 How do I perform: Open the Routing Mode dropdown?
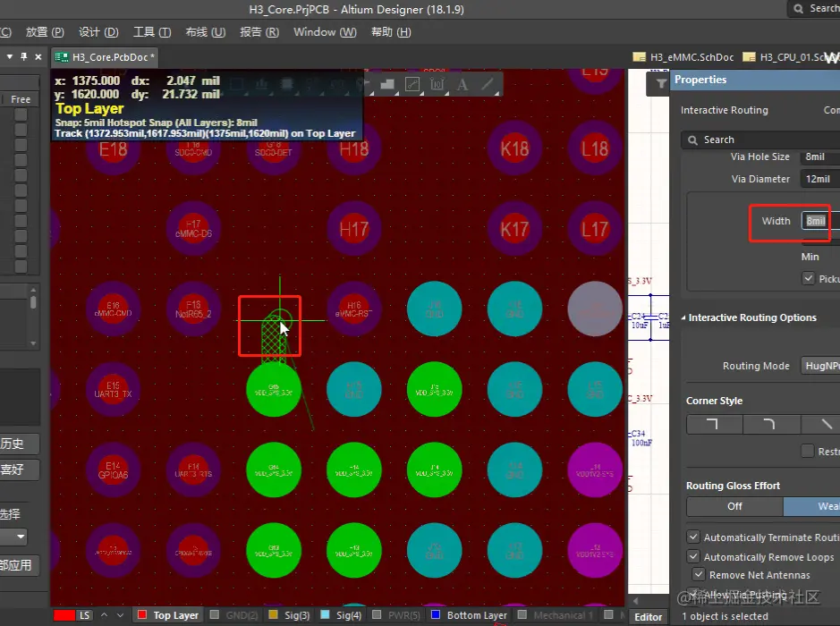click(820, 366)
